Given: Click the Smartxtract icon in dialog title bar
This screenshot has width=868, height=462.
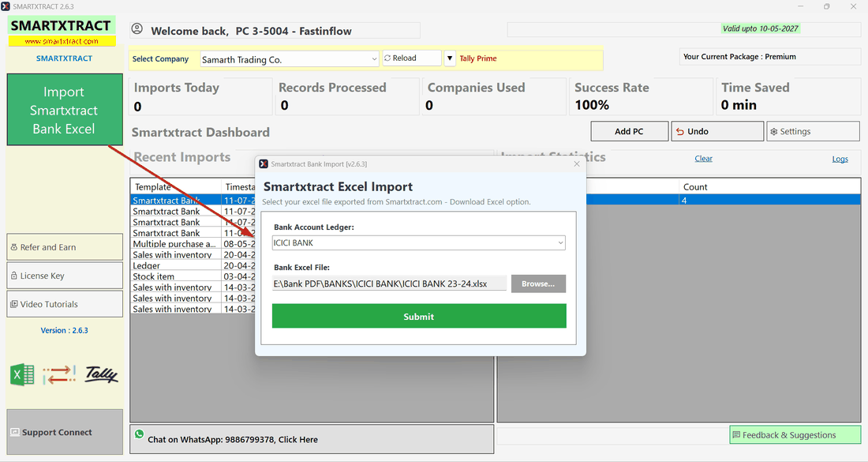Looking at the screenshot, I should pos(264,164).
